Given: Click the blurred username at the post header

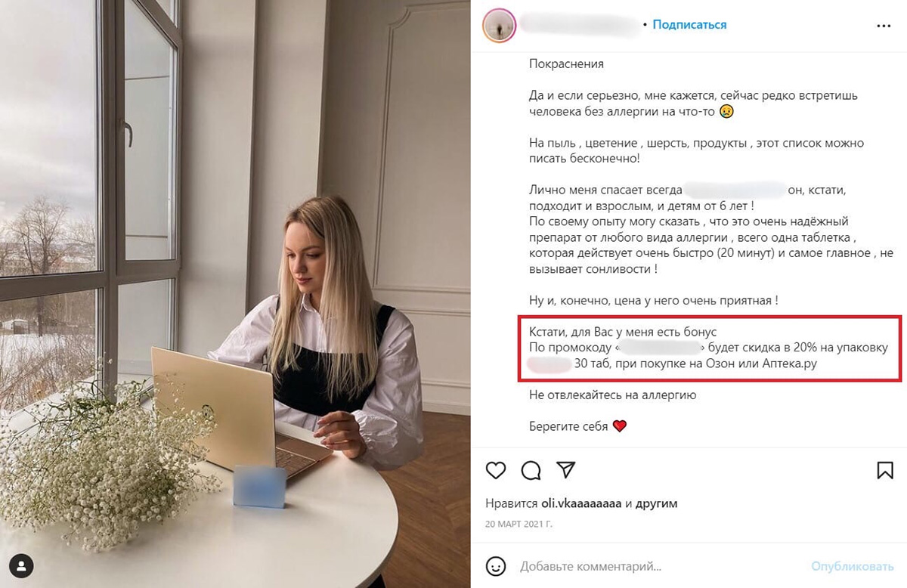Looking at the screenshot, I should coord(580,25).
